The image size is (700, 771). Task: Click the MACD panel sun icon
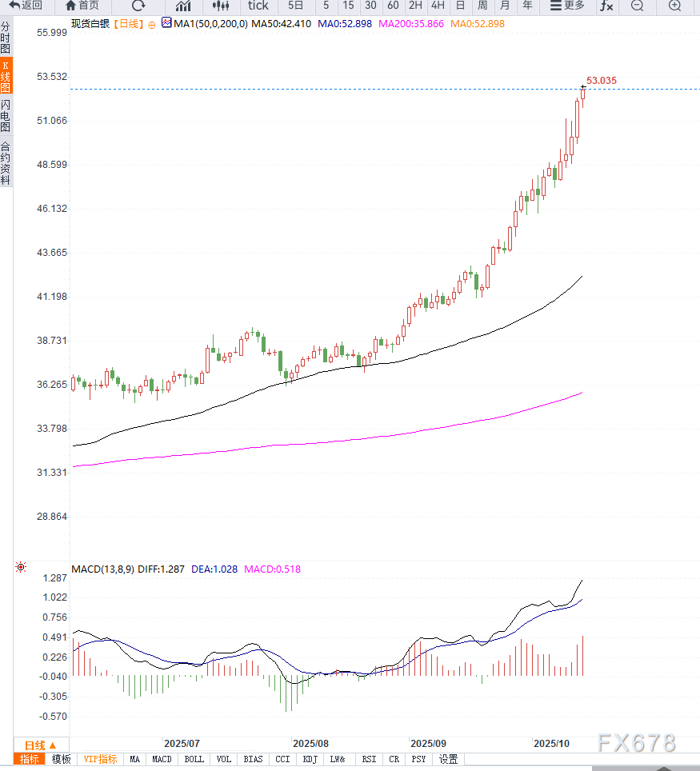click(x=21, y=568)
